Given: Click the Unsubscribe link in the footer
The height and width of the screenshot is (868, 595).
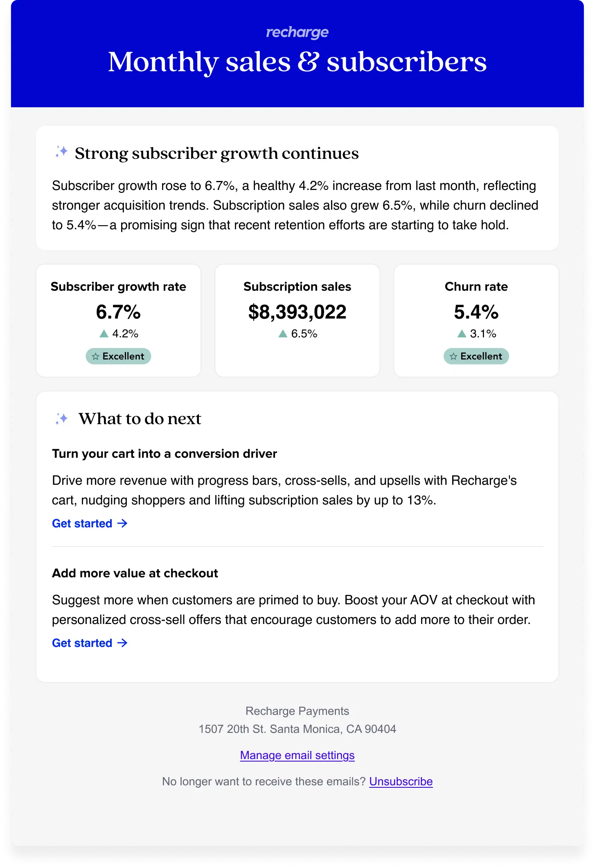Looking at the screenshot, I should click(401, 781).
